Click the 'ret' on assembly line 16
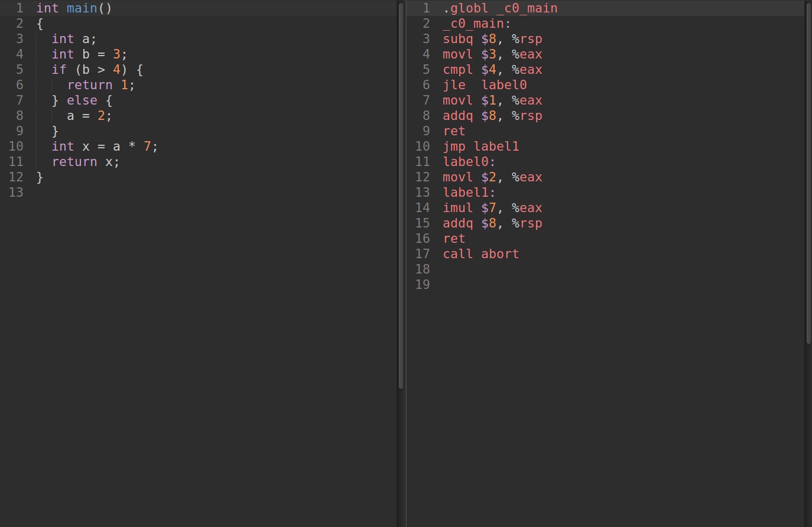The image size is (812, 527). (x=454, y=239)
